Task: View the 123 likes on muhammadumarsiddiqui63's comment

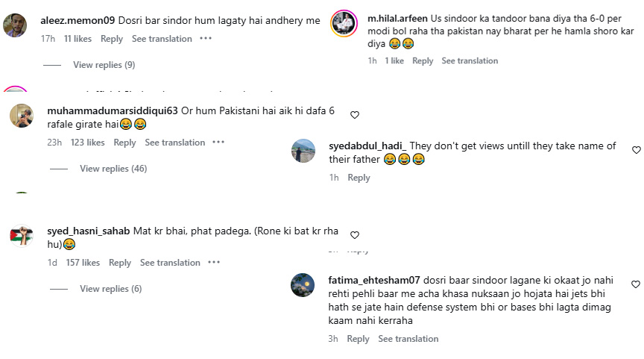Action: pyautogui.click(x=88, y=143)
